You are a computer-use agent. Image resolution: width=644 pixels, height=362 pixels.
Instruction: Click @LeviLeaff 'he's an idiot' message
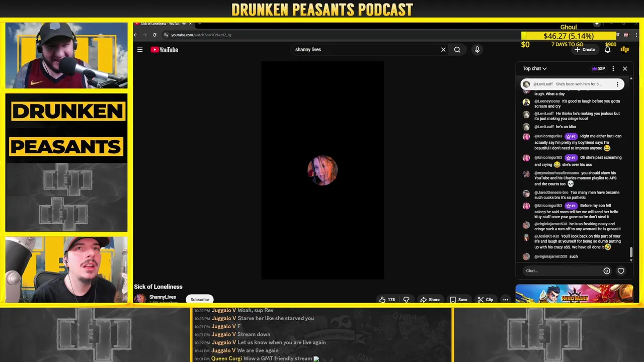tap(566, 127)
